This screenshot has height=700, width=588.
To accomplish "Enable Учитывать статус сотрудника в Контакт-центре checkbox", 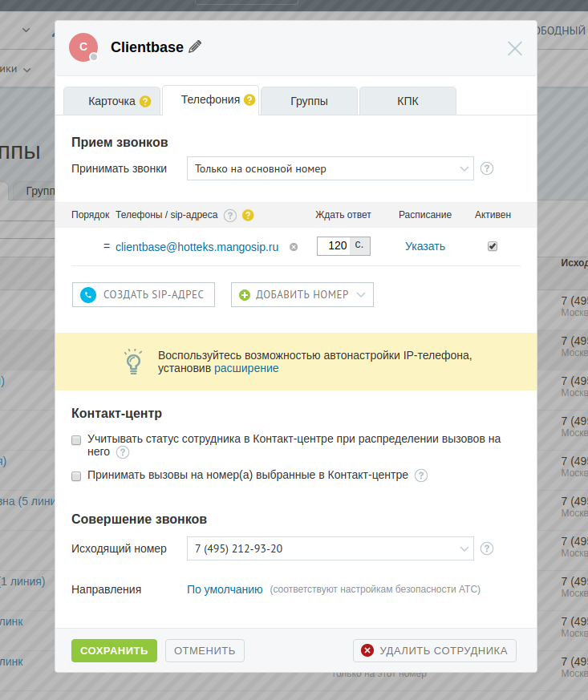I will [x=76, y=439].
